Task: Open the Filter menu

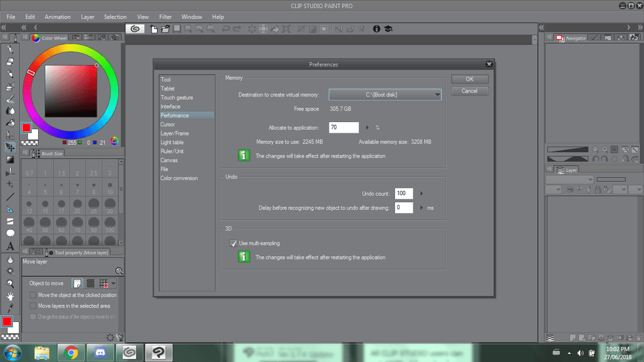Action: point(165,17)
